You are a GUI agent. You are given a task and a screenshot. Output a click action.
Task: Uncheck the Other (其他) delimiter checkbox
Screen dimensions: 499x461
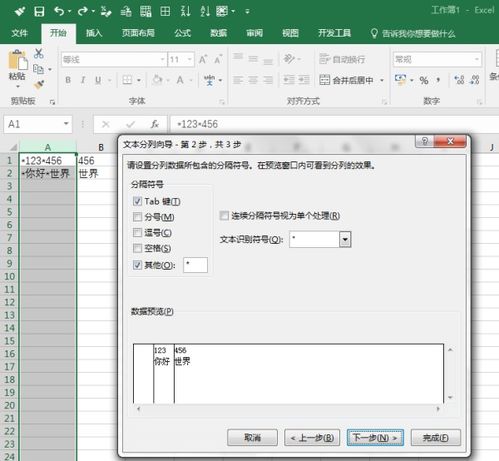click(x=137, y=265)
